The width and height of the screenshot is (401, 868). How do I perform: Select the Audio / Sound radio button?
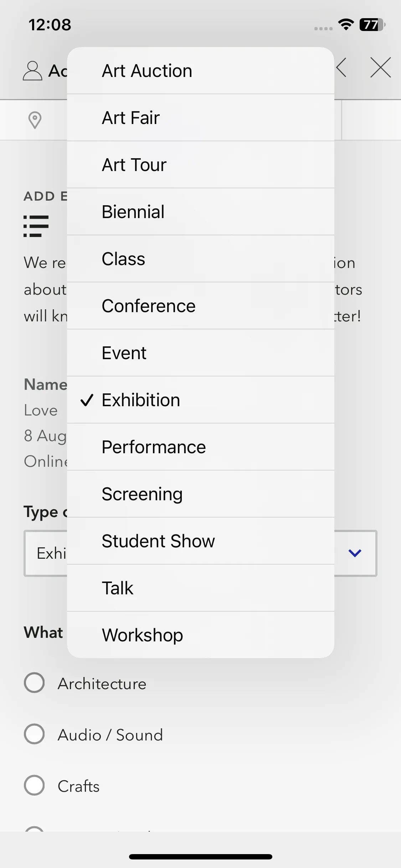(x=34, y=734)
